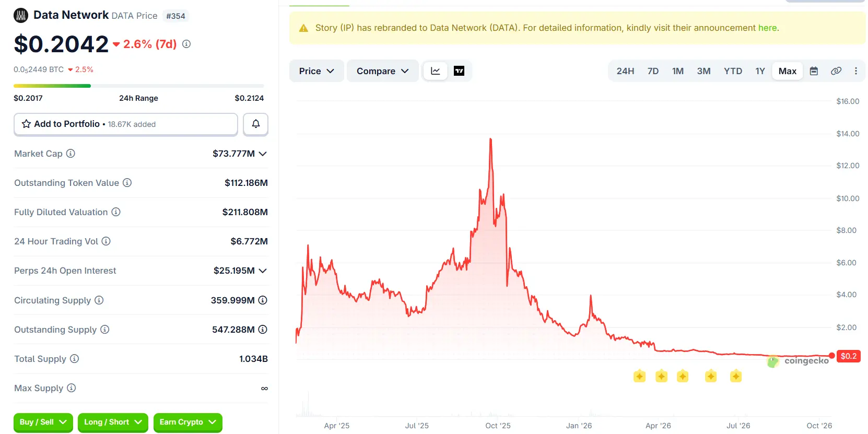Click the Fully Diluted Valuation info icon
The width and height of the screenshot is (868, 434).
tap(116, 212)
